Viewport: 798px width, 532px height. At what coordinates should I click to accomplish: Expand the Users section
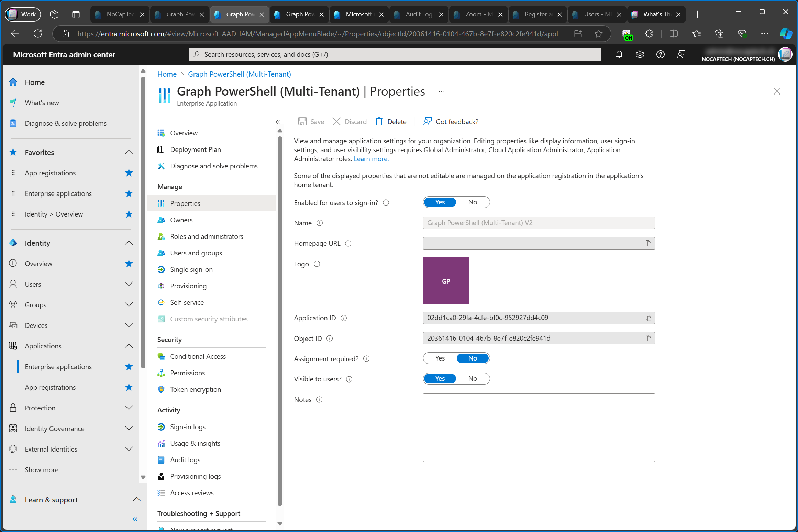click(x=129, y=284)
